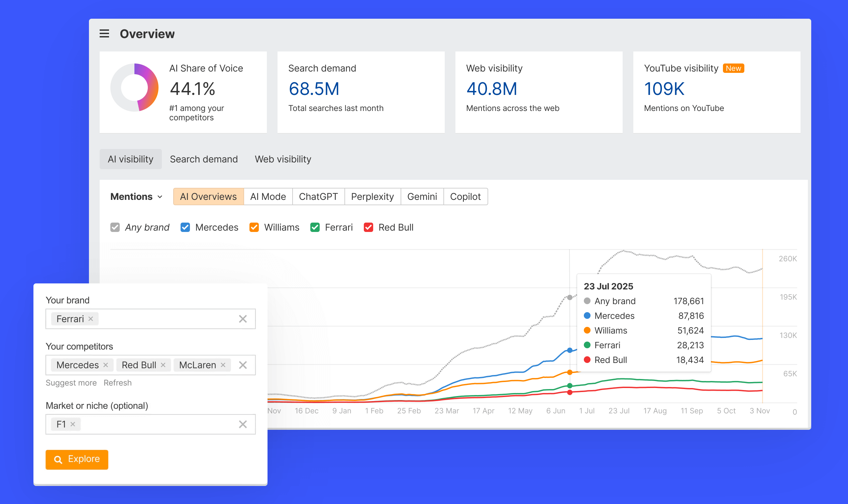This screenshot has height=504, width=848.
Task: Open the Mentions dropdown
Action: tap(136, 196)
